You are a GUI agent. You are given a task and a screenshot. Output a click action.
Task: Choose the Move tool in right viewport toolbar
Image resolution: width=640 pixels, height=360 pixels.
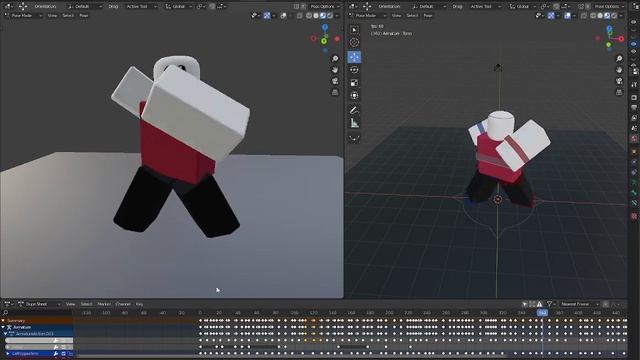[x=354, y=57]
